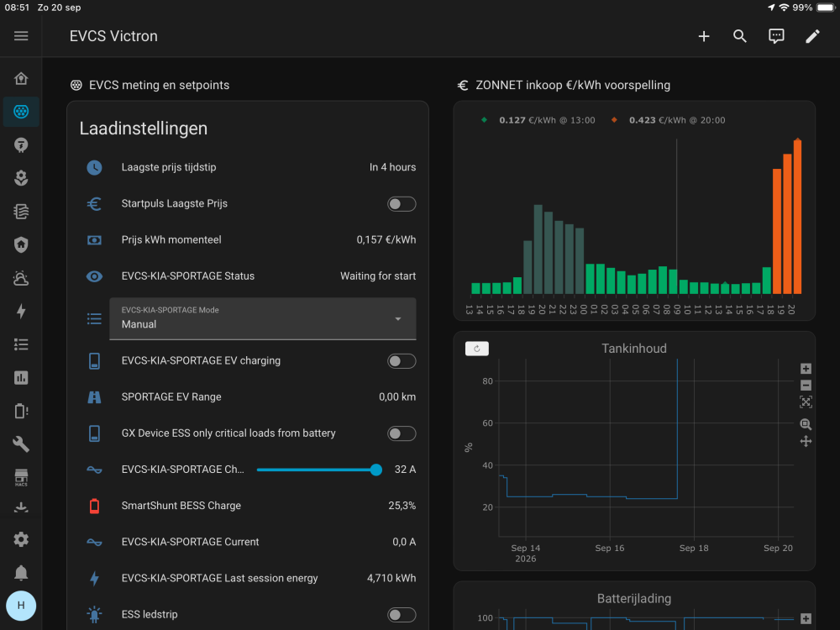Click the Tankinhoud refresh button
The width and height of the screenshot is (840, 630).
(477, 349)
